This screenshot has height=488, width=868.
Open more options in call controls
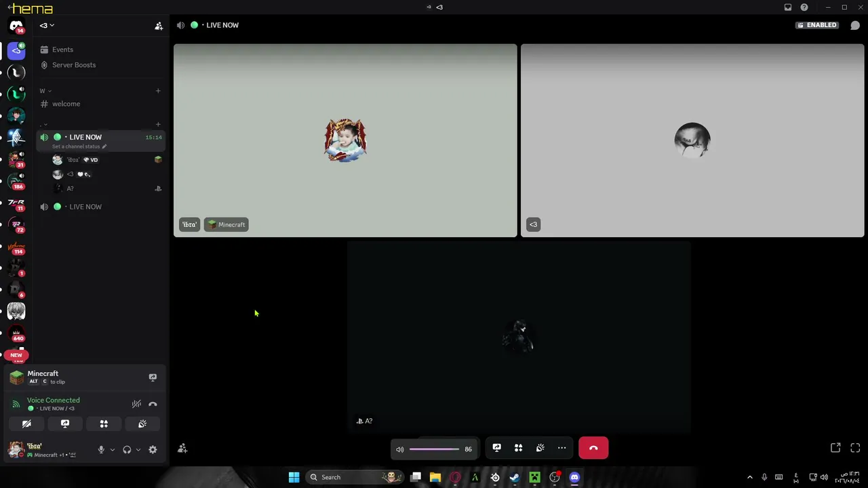[x=561, y=448]
